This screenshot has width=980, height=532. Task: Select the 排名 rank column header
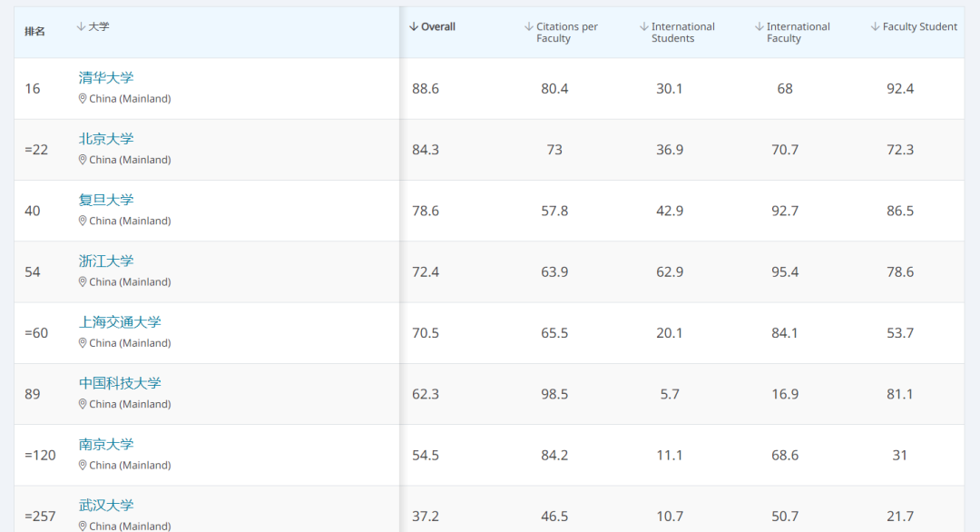[35, 32]
